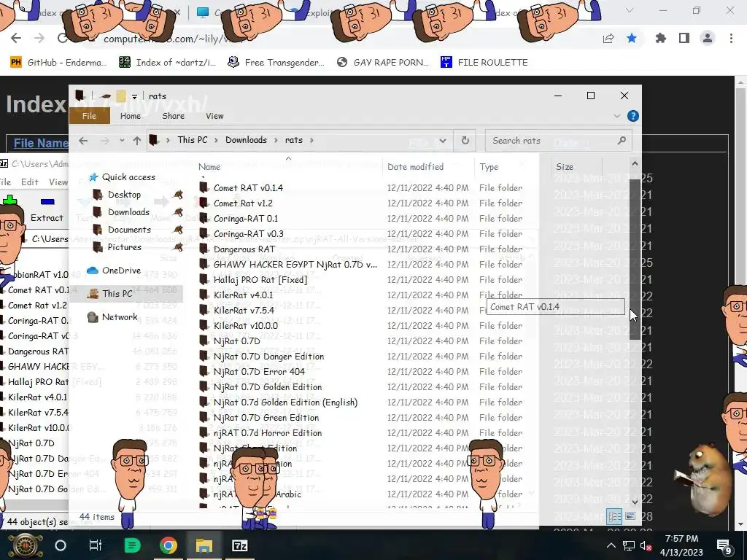Expand chevron after Downloads in address bar
The height and width of the screenshot is (560, 747).
pos(276,141)
